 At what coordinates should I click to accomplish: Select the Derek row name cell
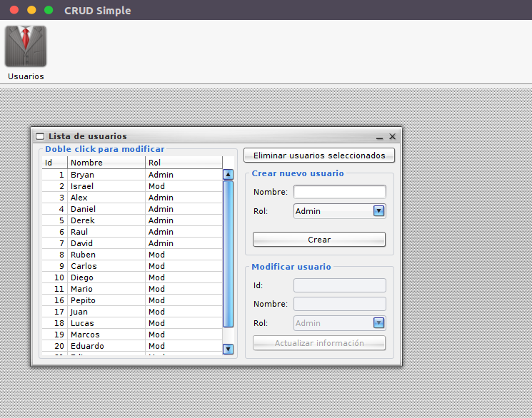click(x=106, y=220)
